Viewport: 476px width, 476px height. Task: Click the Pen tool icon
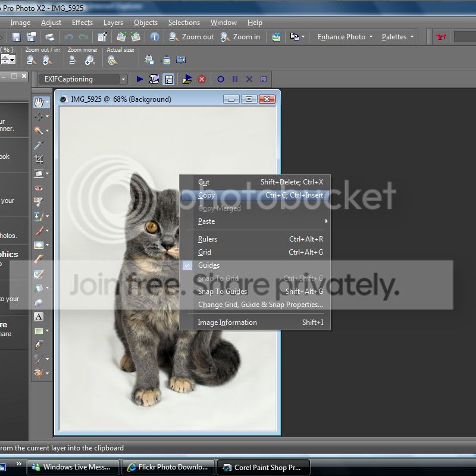point(39,345)
